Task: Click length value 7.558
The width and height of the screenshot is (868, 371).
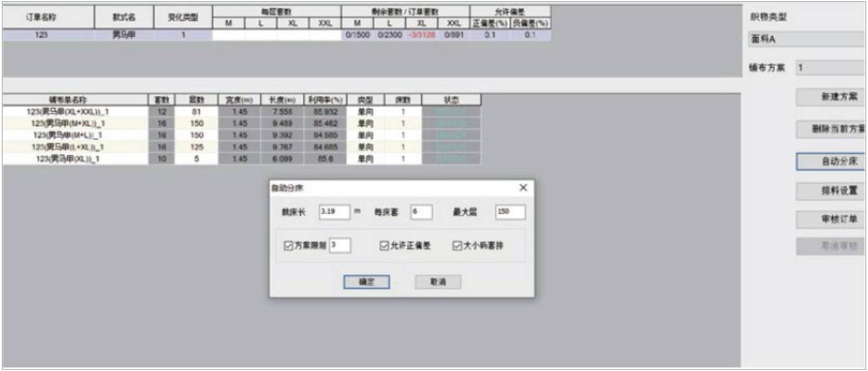Action: pyautogui.click(x=282, y=111)
